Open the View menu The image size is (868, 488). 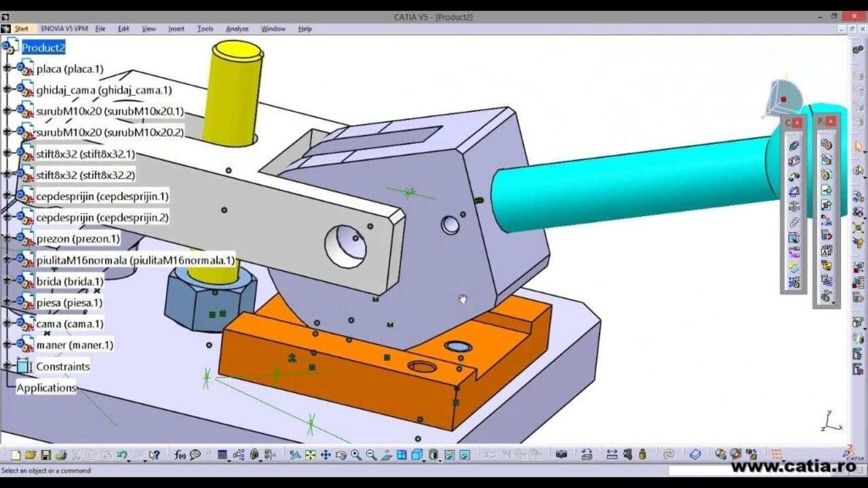pyautogui.click(x=148, y=29)
